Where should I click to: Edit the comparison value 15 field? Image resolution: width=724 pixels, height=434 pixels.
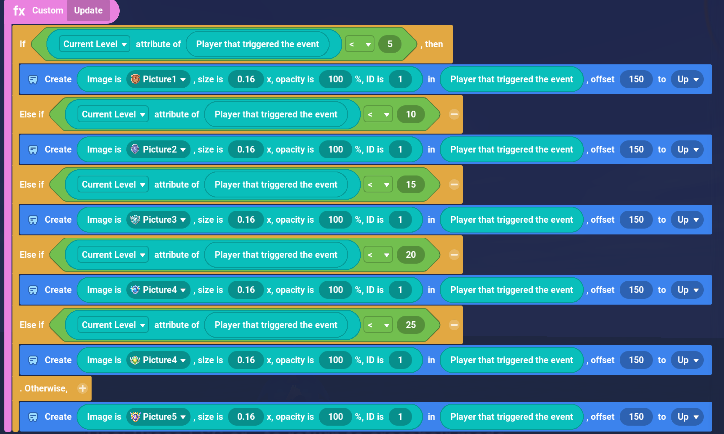pos(410,185)
